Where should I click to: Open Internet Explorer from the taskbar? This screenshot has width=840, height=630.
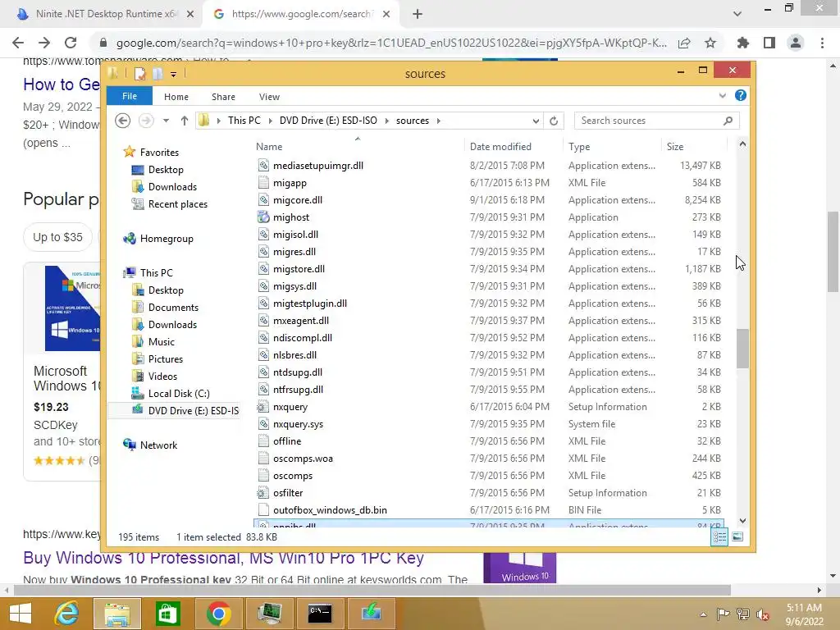[66, 613]
